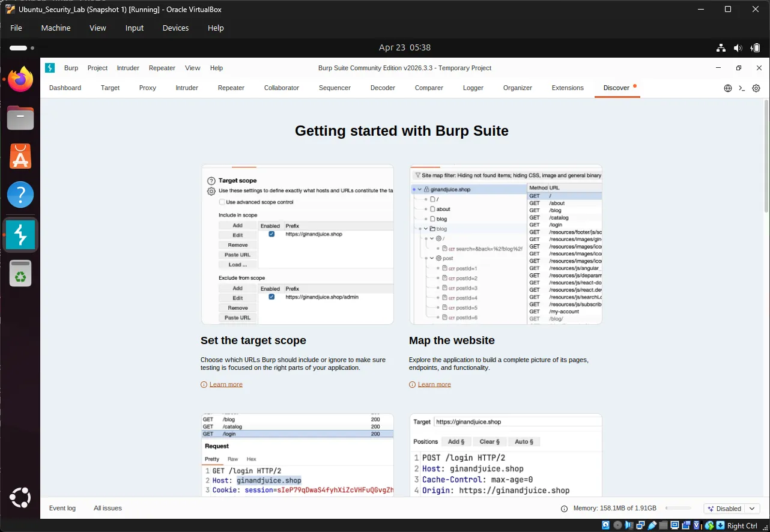Click the memory usage info icon in the status bar

pyautogui.click(x=563, y=508)
